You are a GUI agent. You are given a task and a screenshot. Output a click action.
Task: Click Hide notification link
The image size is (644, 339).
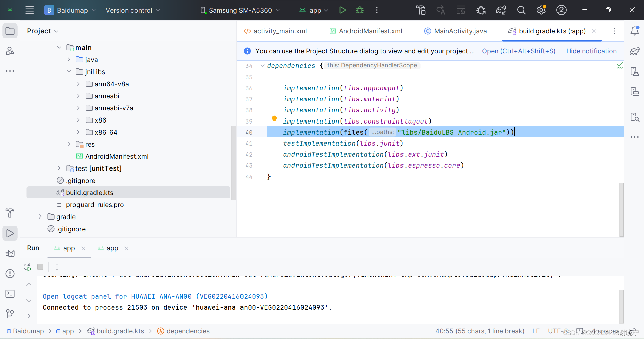click(x=591, y=51)
